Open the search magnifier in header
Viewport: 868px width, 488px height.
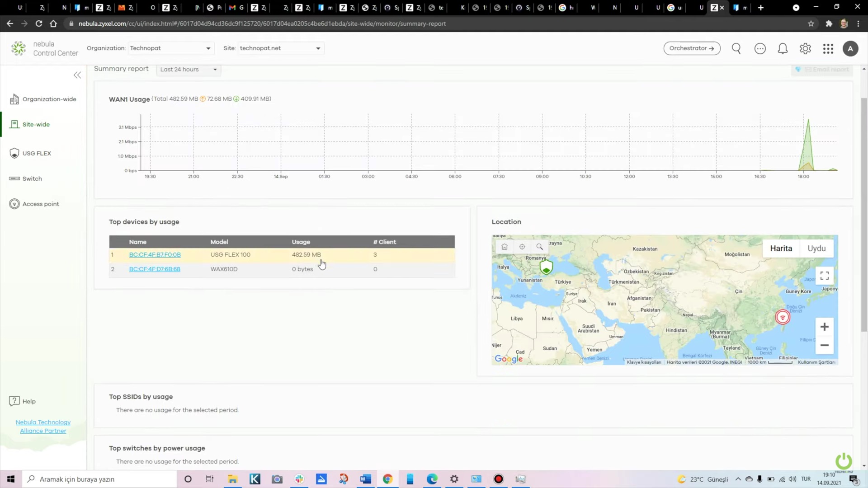tap(736, 48)
